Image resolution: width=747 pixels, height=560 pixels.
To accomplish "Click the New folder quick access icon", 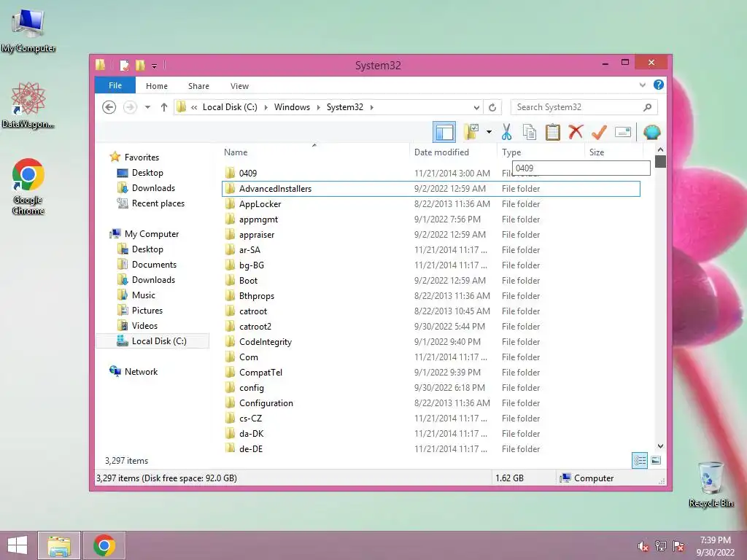I will 140,65.
